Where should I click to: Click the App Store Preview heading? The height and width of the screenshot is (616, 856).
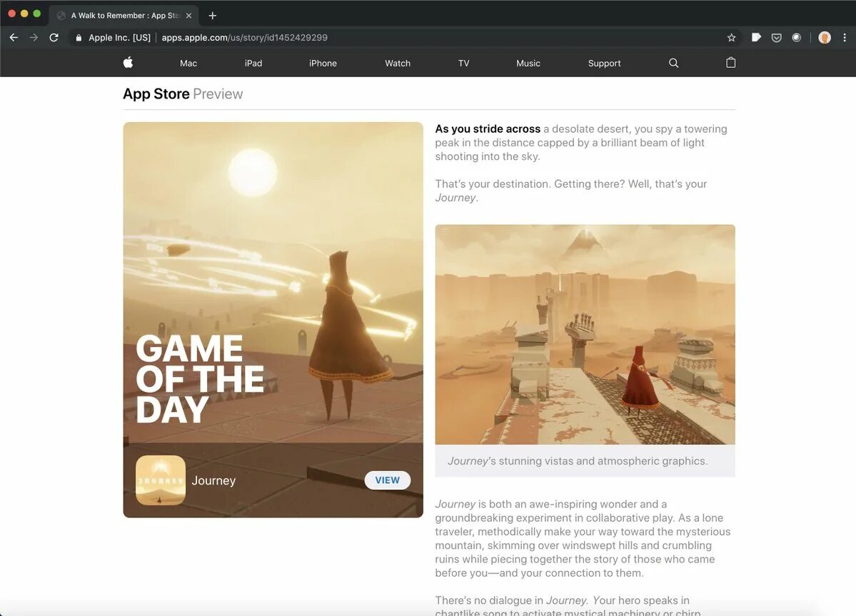(x=183, y=94)
